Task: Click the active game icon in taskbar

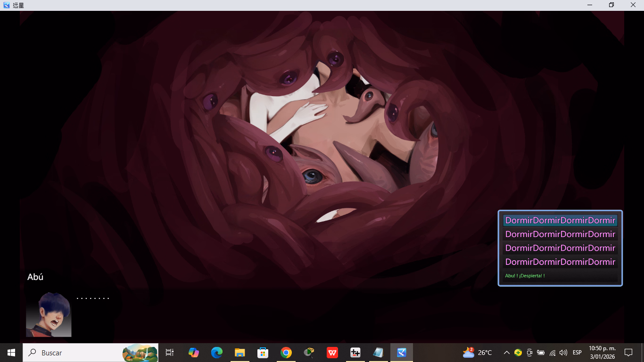Action: point(402,353)
